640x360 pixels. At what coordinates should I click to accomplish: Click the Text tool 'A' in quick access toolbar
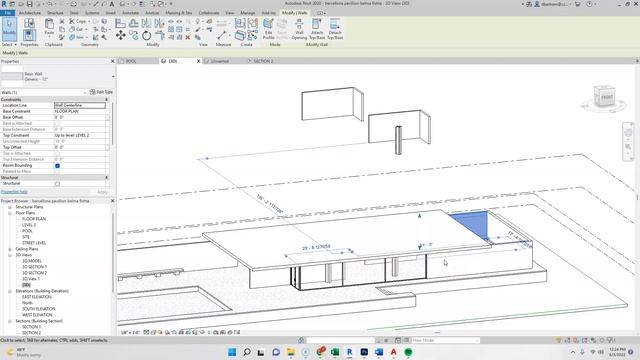pyautogui.click(x=111, y=4)
